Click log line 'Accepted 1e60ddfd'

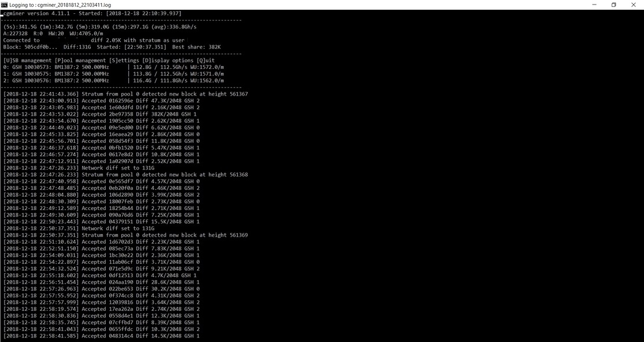[101, 107]
